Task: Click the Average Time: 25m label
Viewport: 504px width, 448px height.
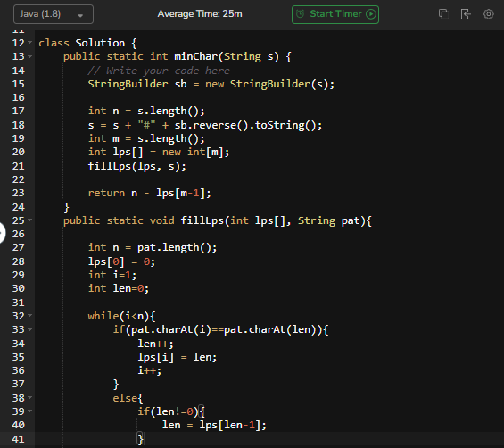Action: (x=200, y=13)
